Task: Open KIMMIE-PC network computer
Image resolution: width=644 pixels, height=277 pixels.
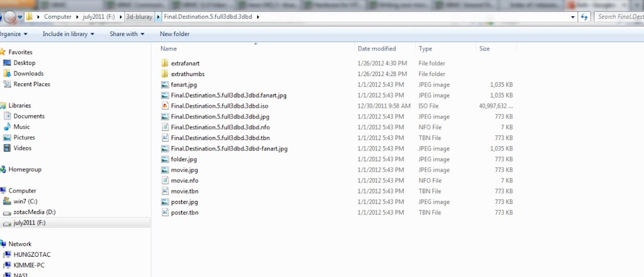Action: tap(29, 266)
